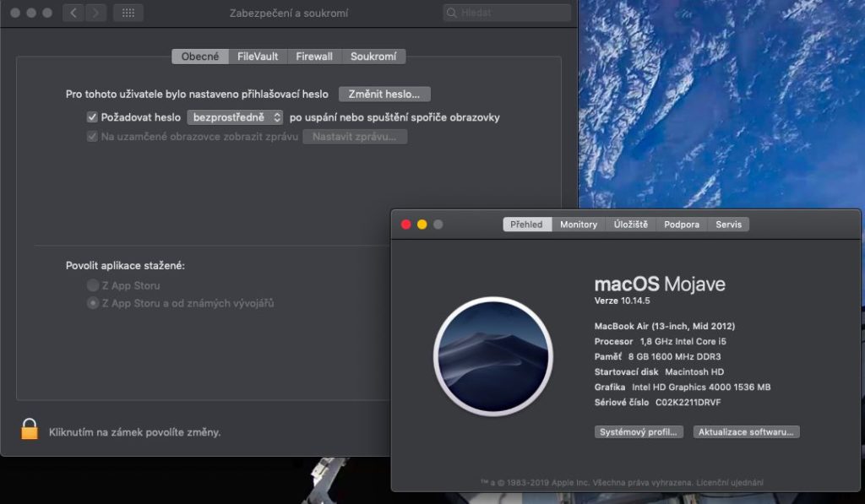Go back with the left arrow button
The width and height of the screenshot is (865, 504).
[x=73, y=13]
